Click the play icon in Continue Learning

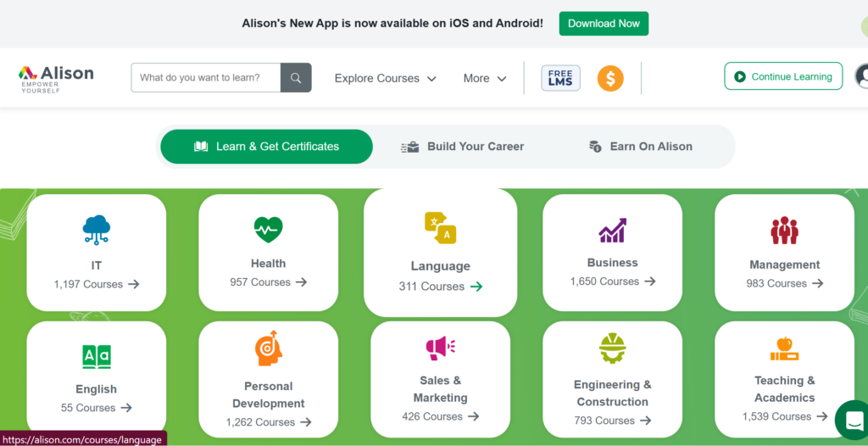pos(739,76)
